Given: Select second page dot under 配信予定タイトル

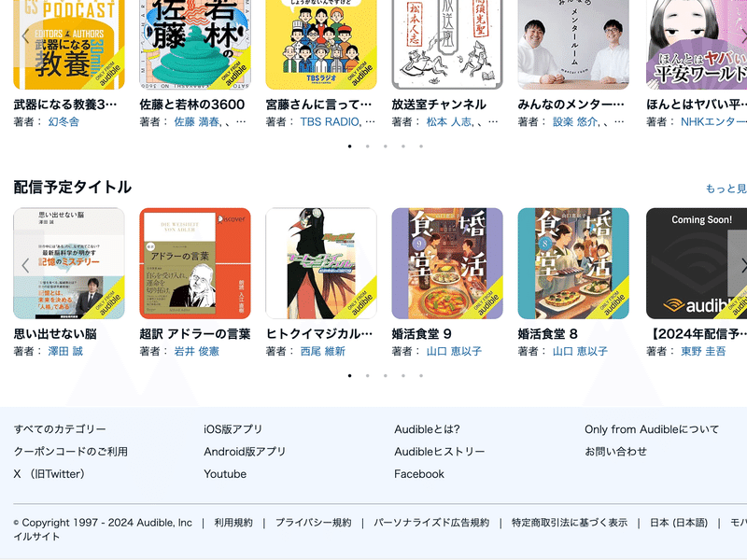Looking at the screenshot, I should point(368,376).
